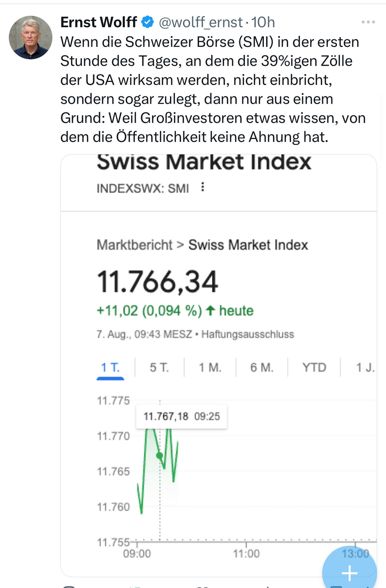
Task: Click the 09:25 data point on chart
Action: pos(159,456)
